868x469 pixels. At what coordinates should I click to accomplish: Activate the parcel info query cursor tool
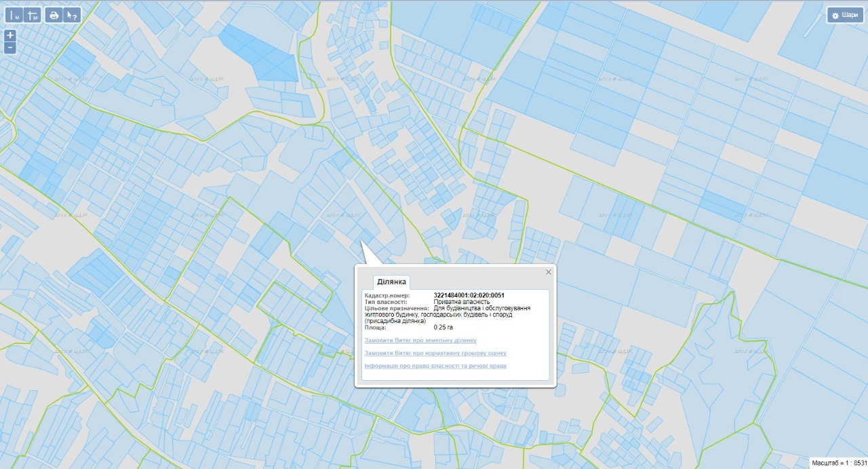click(72, 15)
